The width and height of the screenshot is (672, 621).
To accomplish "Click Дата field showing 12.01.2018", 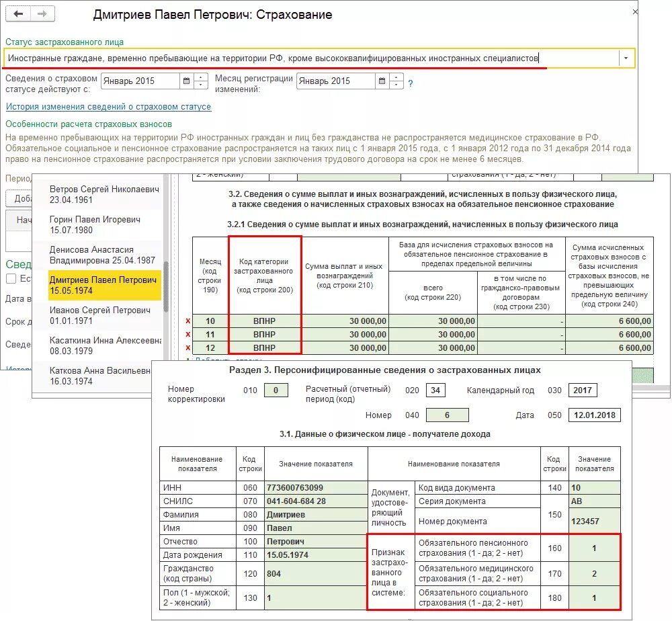I will click(x=595, y=415).
